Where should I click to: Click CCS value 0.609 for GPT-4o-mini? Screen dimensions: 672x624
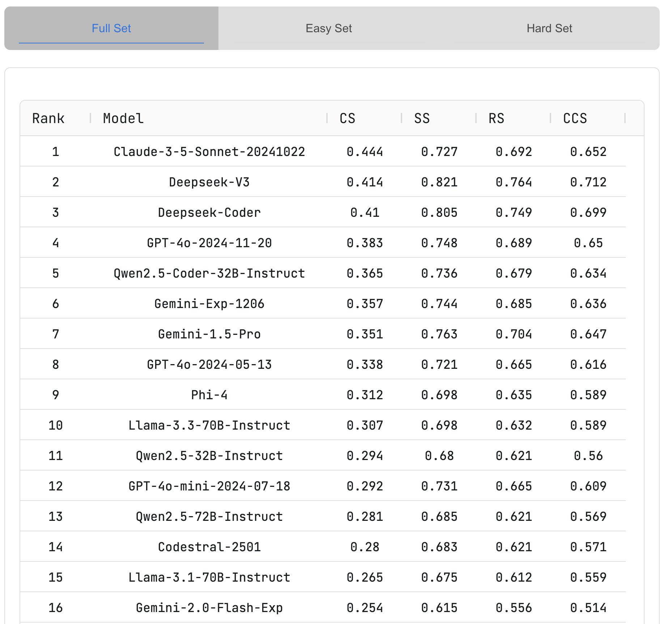[x=588, y=486]
